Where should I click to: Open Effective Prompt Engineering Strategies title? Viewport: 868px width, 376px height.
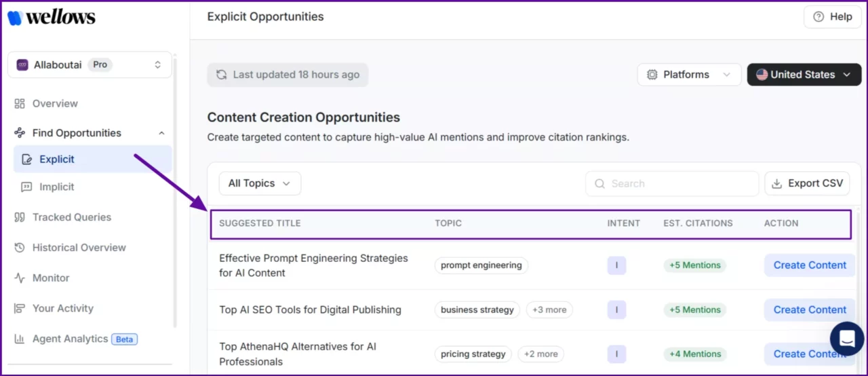coord(313,265)
